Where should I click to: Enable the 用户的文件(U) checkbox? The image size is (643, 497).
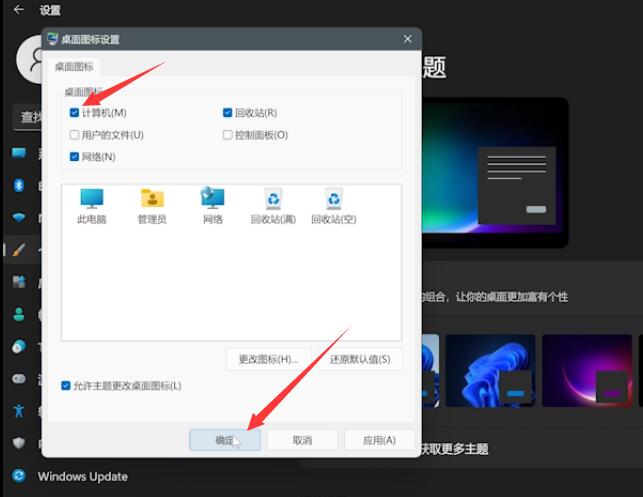[x=74, y=135]
